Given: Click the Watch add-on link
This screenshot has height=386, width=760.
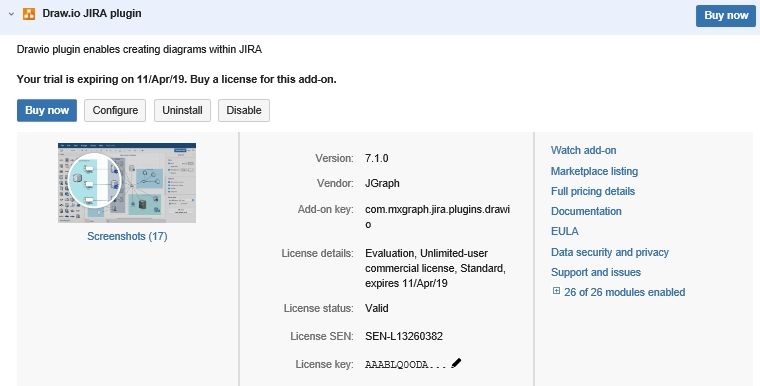Looking at the screenshot, I should (x=584, y=150).
